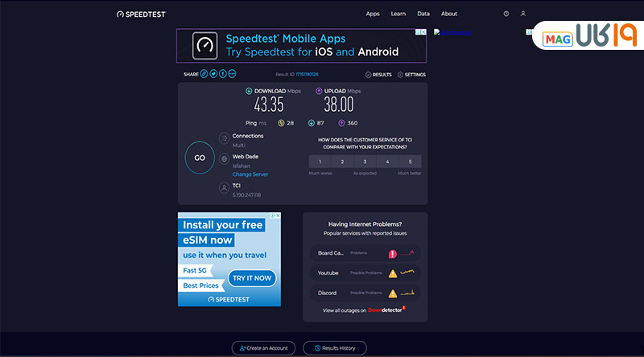Share the result on Facebook
Viewport: 644px width, 357px height.
tap(223, 74)
